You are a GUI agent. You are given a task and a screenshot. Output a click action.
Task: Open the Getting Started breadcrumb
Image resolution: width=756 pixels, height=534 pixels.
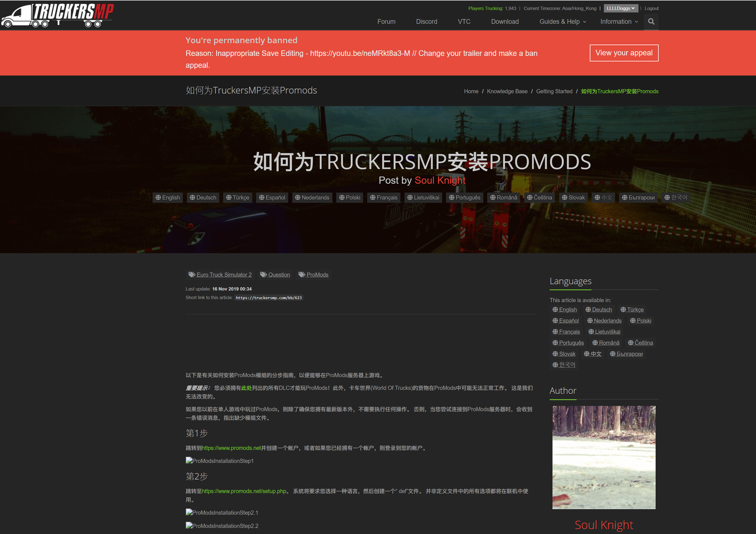click(554, 91)
